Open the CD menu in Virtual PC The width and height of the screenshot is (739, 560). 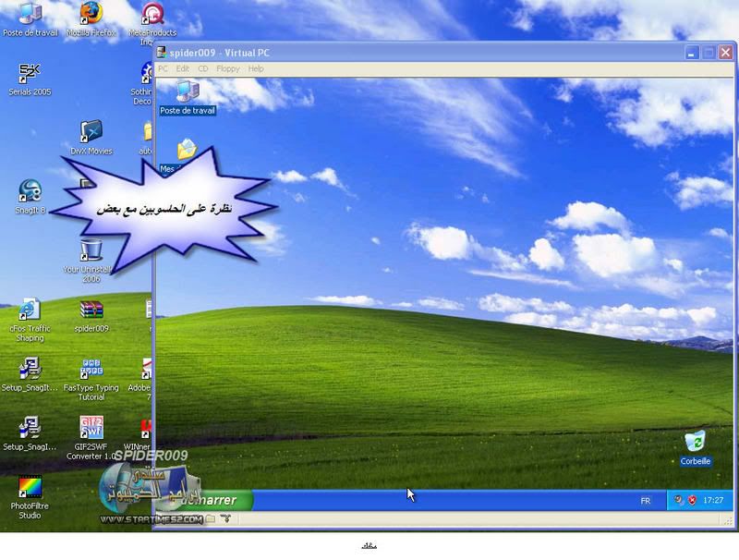coord(202,68)
